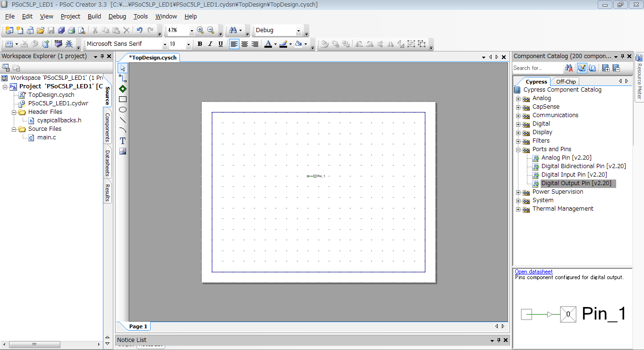Click the Zoom In magnifier icon
The image size is (644, 350).
200,30
